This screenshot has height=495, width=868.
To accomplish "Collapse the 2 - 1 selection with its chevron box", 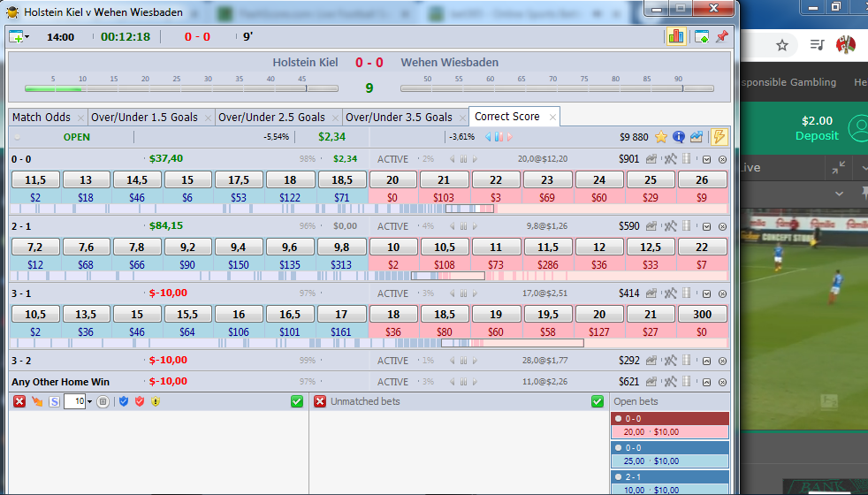I will (706, 226).
